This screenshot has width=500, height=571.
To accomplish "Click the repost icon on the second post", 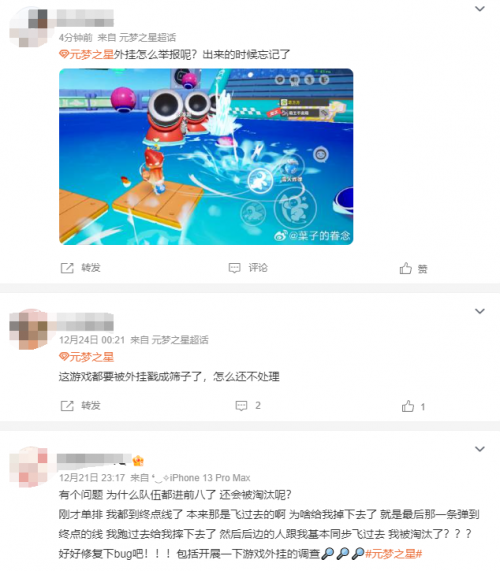I will tap(67, 406).
